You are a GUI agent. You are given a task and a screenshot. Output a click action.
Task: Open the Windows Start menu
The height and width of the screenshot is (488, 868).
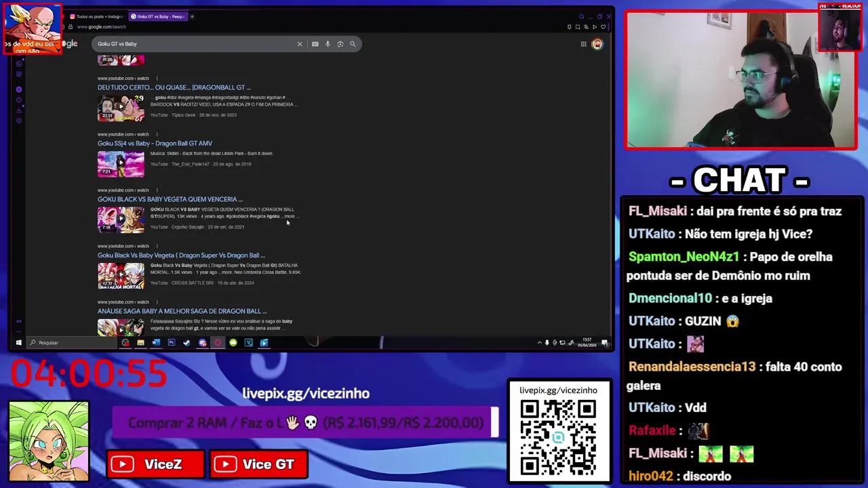18,342
